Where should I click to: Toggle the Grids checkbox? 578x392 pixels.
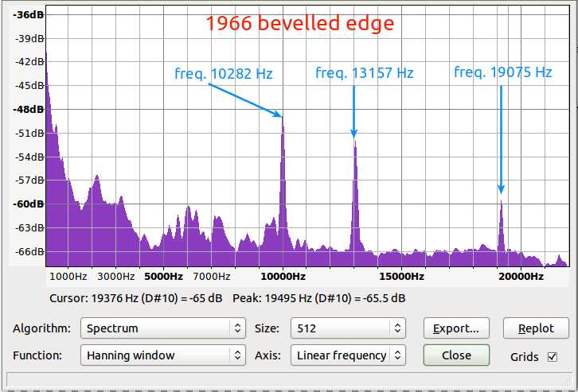click(553, 357)
